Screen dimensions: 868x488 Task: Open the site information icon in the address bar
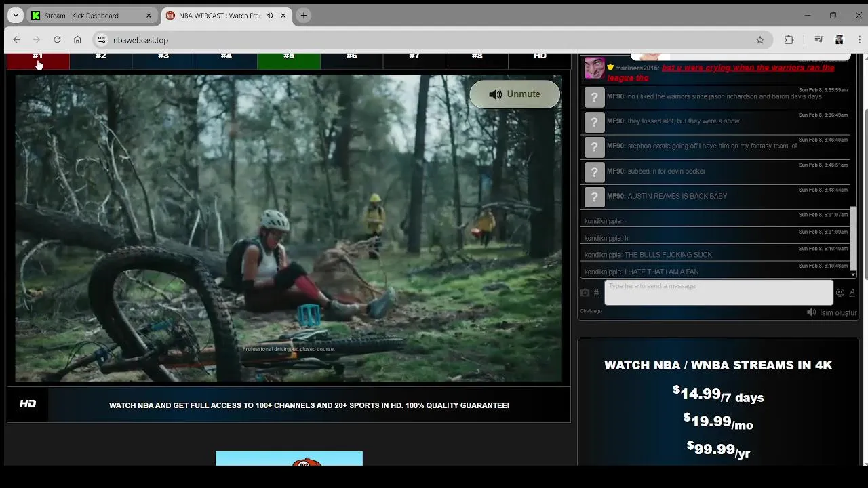(101, 40)
